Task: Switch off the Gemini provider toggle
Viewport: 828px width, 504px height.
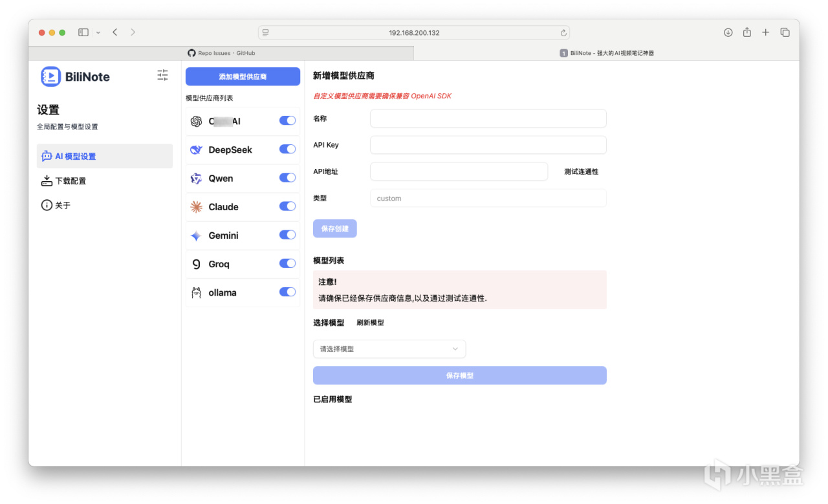Action: coord(287,235)
